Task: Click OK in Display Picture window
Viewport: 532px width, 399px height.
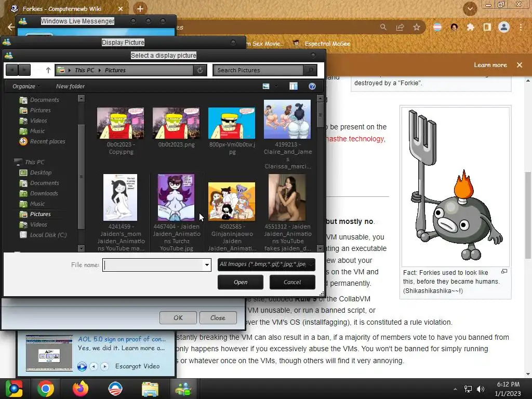Action: [x=178, y=318]
